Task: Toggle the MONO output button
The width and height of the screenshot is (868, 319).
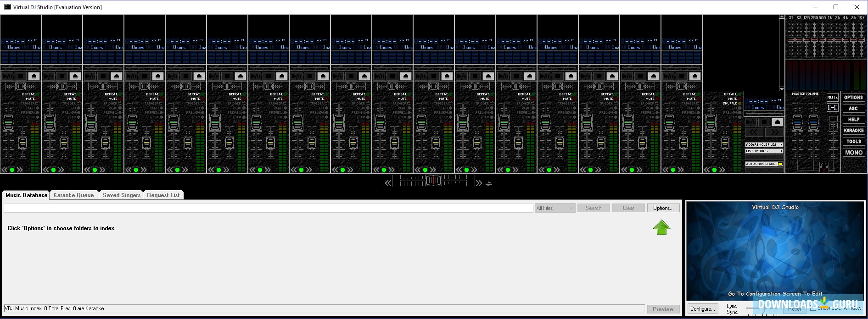Action: tap(854, 152)
